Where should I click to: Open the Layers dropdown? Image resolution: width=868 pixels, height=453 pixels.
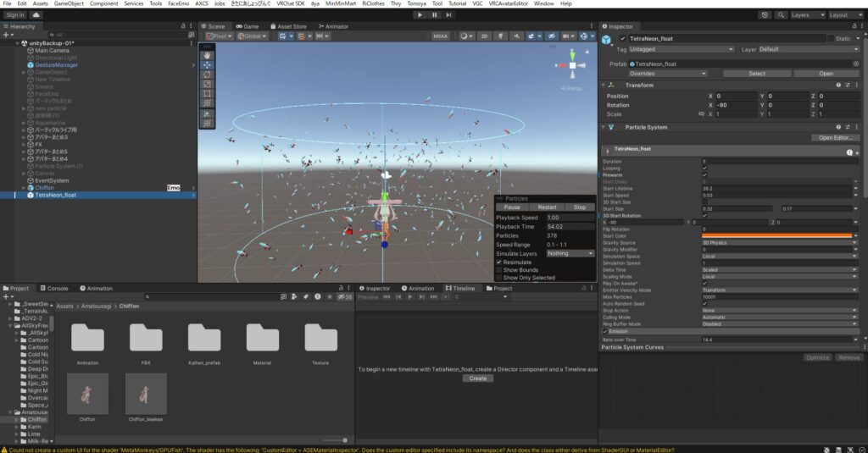pyautogui.click(x=805, y=14)
